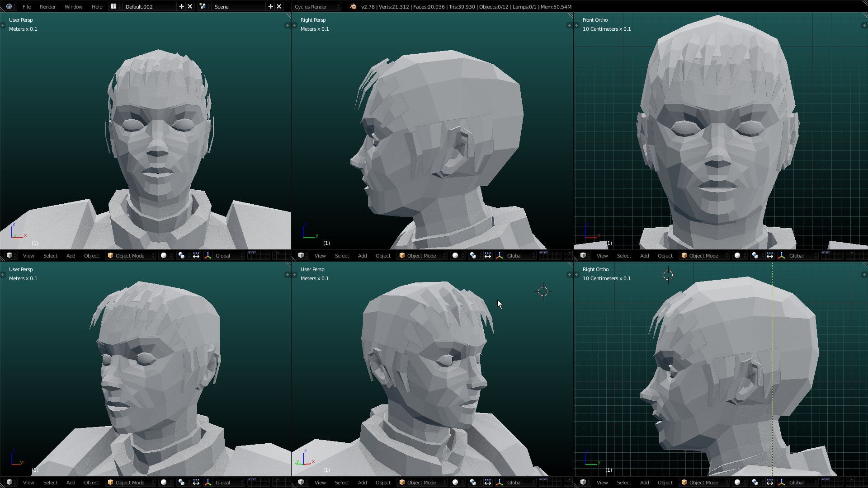The height and width of the screenshot is (488, 868).
Task: Open Add menu in bottom-middle viewport header
Action: click(x=362, y=483)
